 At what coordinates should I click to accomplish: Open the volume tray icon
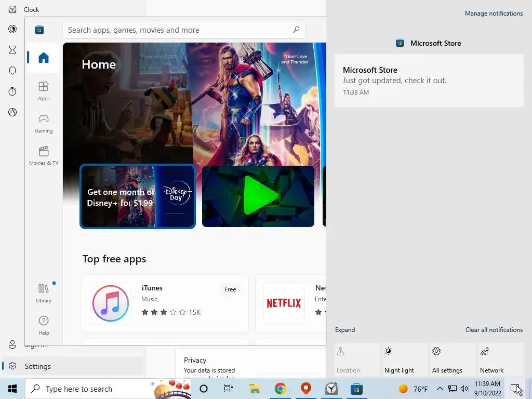point(464,389)
